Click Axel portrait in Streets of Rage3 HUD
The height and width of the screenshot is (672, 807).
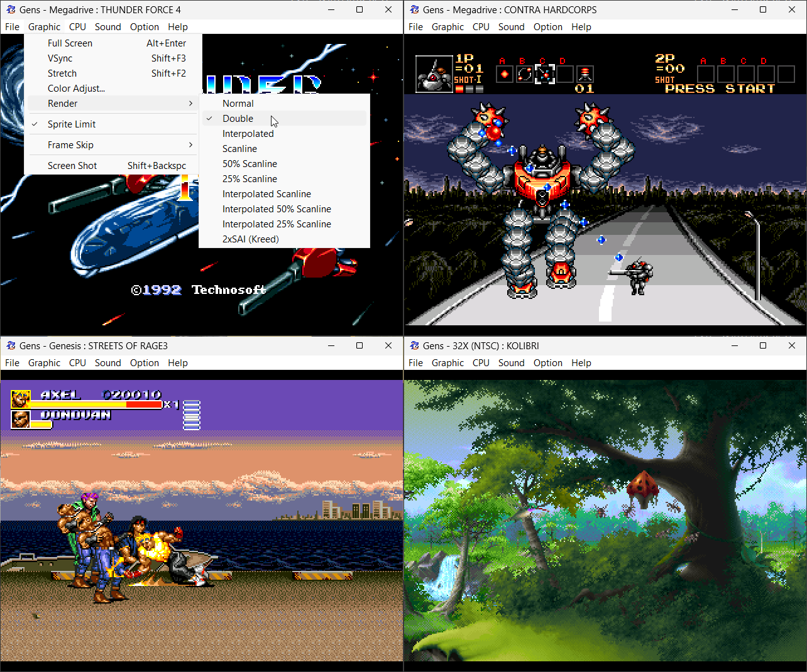click(21, 399)
